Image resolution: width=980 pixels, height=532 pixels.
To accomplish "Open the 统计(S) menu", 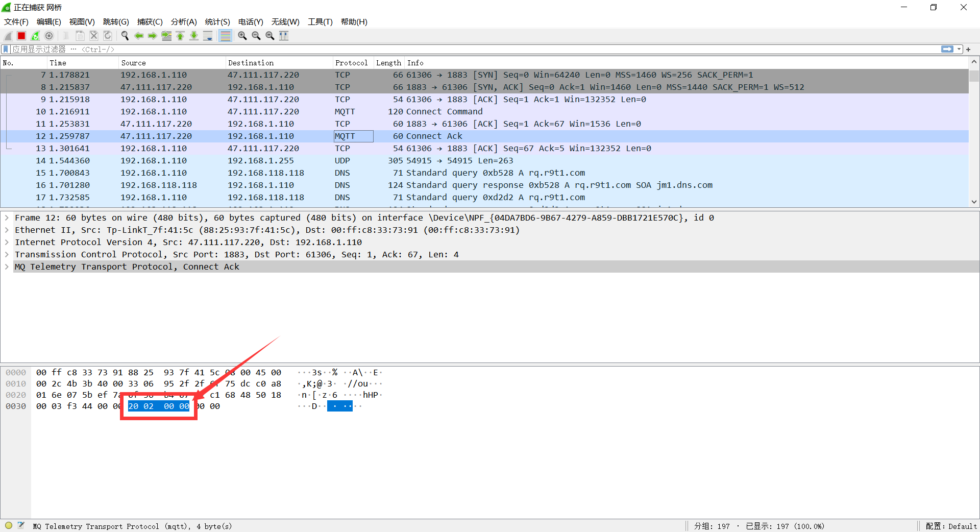I will (x=217, y=22).
